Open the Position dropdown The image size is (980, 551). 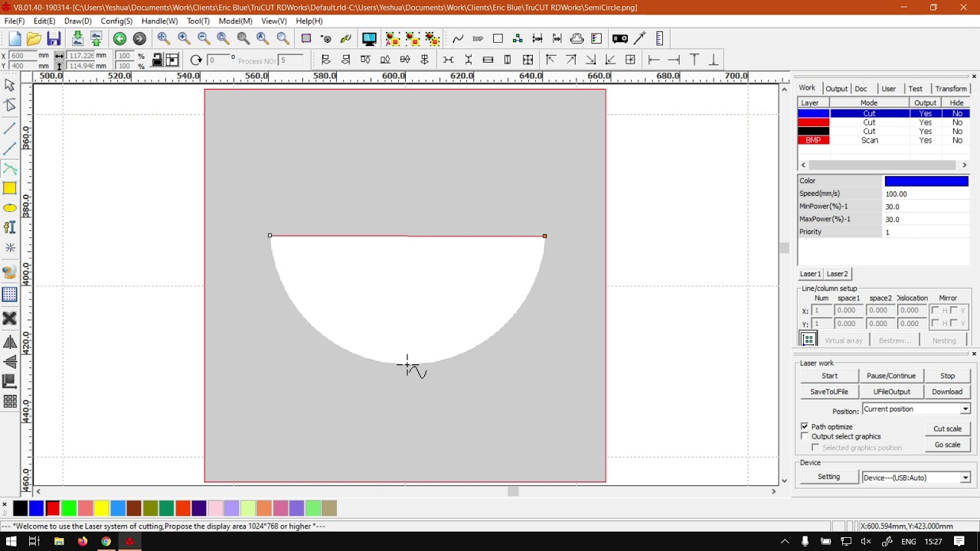point(965,409)
